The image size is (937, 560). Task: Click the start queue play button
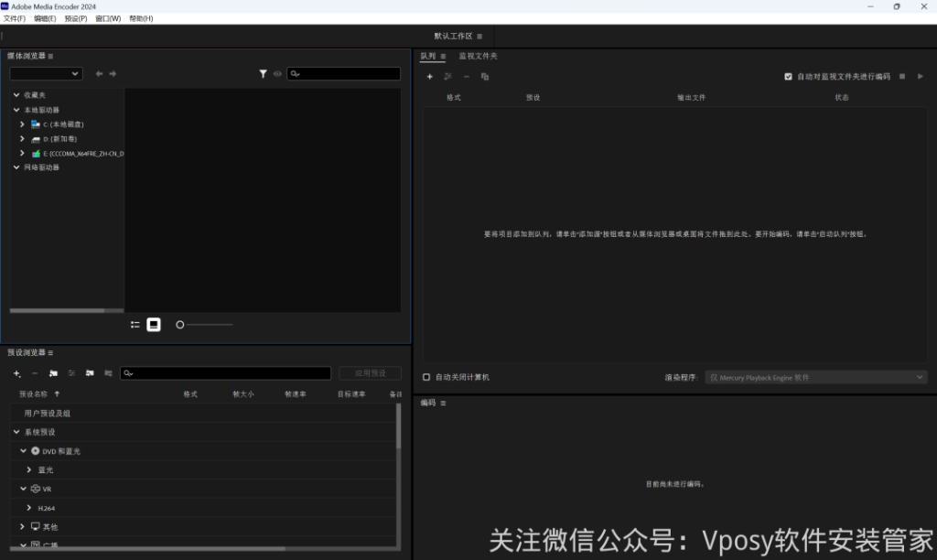pos(921,77)
